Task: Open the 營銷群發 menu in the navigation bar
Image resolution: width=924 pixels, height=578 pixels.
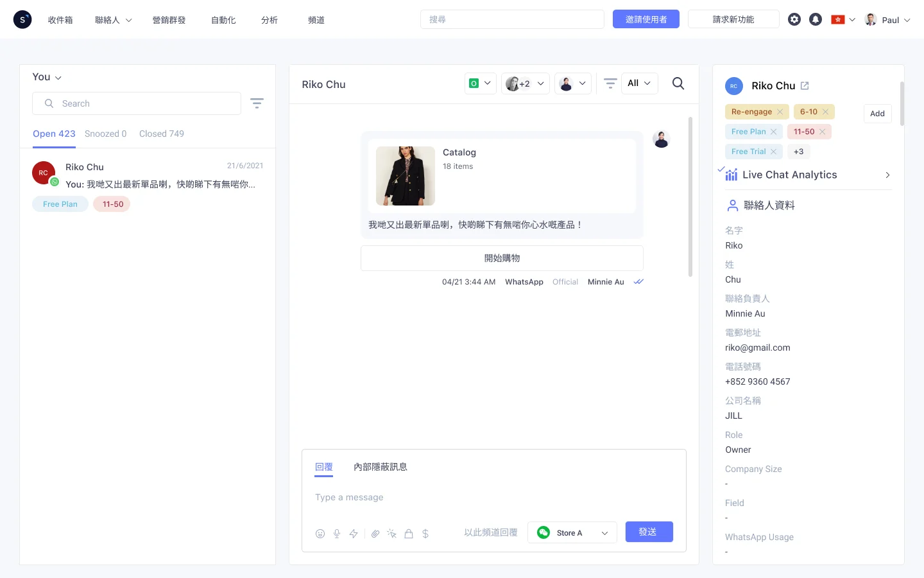Action: [169, 20]
